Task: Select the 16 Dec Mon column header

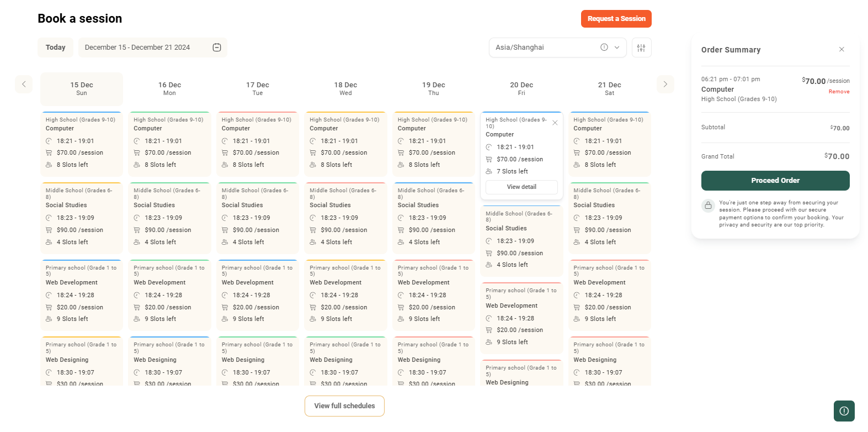Action: click(169, 88)
